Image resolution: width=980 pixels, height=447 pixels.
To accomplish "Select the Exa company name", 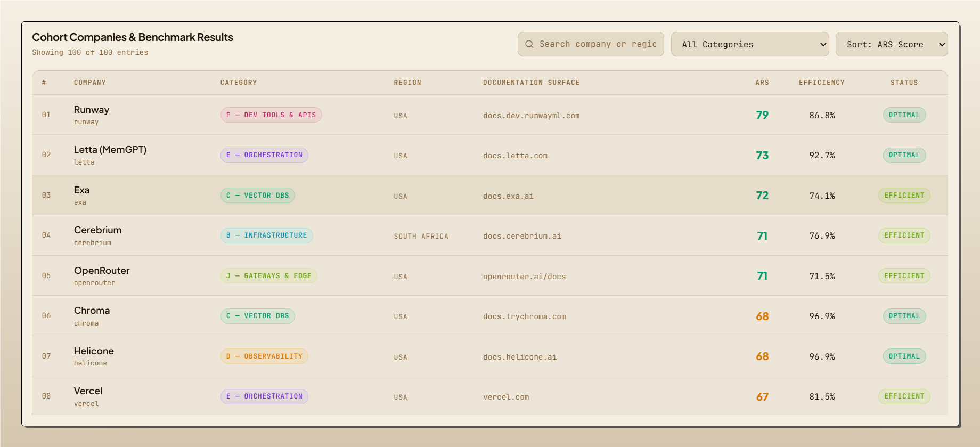I will tap(82, 190).
